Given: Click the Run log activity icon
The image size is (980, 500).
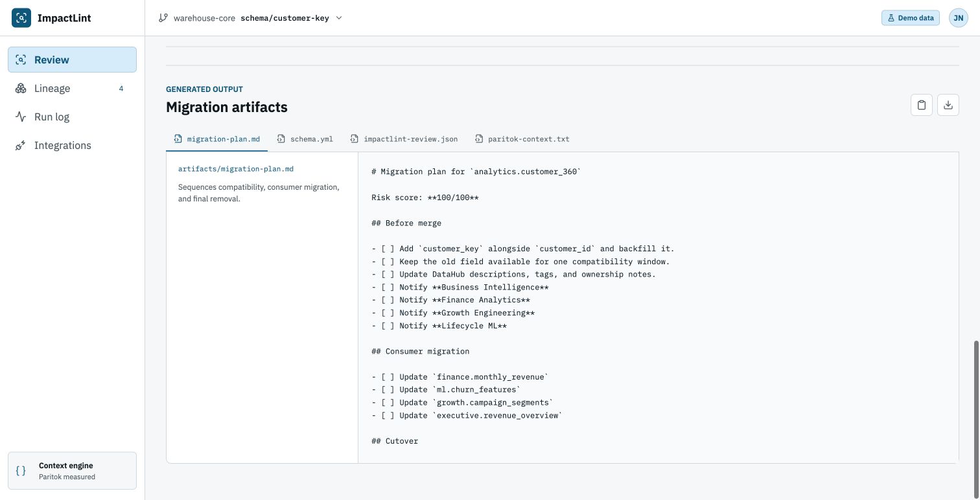Looking at the screenshot, I should (x=21, y=117).
